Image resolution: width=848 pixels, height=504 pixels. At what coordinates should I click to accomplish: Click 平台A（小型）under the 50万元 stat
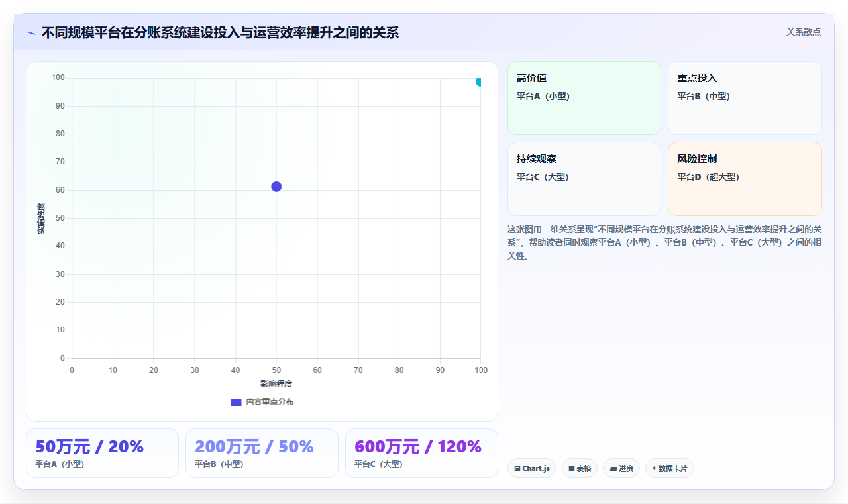click(60, 464)
